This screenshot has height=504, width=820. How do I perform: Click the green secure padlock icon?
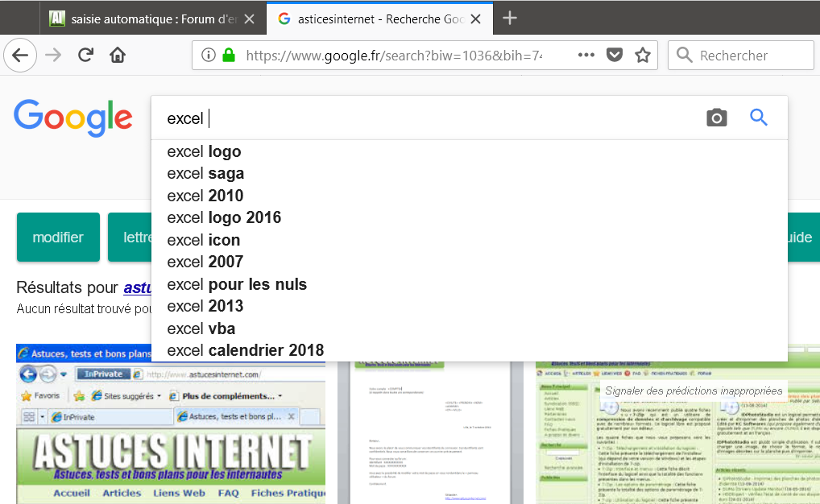pyautogui.click(x=229, y=55)
